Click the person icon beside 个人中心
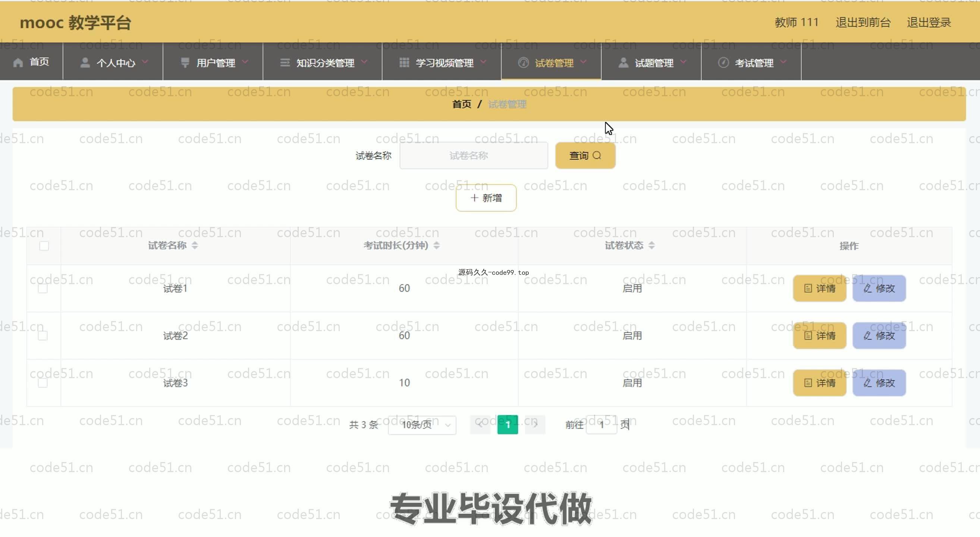Image resolution: width=980 pixels, height=537 pixels. pyautogui.click(x=85, y=62)
